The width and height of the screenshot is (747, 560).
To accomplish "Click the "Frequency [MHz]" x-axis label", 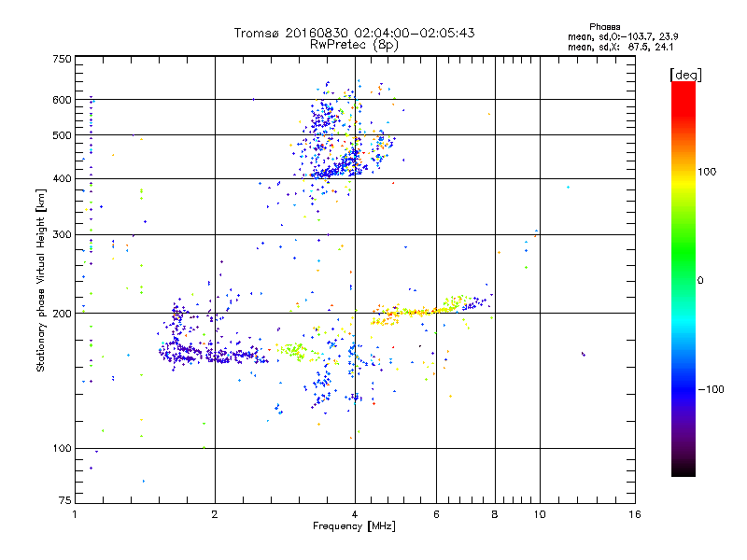I will pos(354,526).
